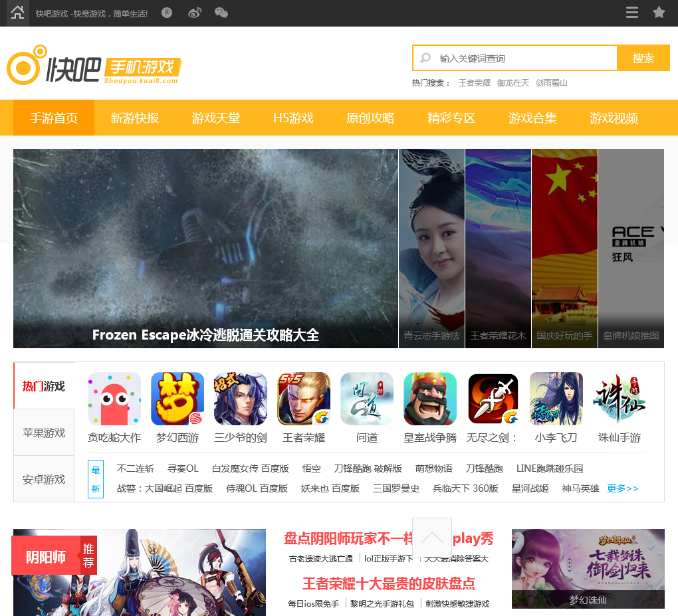Open 三少爷的剑 game icon
678x616 pixels.
coord(241,399)
